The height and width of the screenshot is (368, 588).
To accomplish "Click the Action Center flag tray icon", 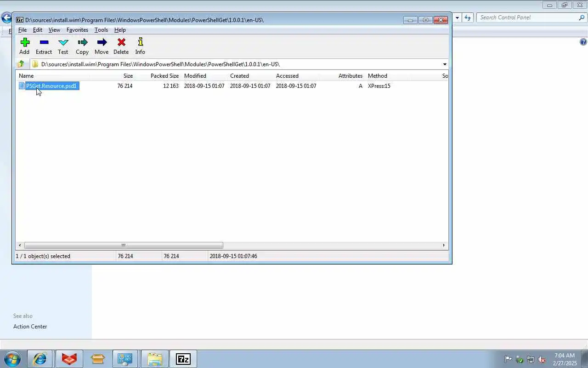I will click(508, 359).
